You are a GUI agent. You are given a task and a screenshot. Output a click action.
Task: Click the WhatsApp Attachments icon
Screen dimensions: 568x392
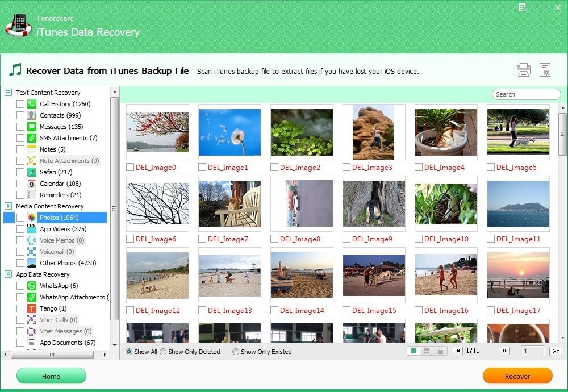pyautogui.click(x=32, y=297)
